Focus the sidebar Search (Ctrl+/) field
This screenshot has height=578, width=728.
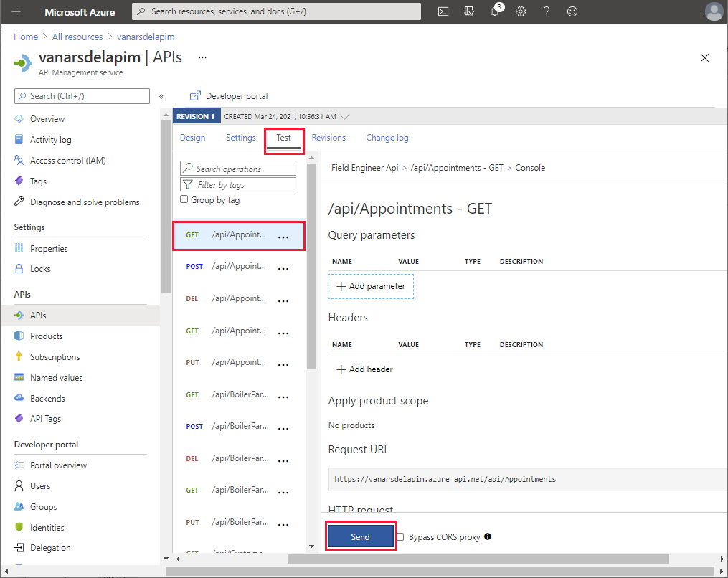click(82, 96)
